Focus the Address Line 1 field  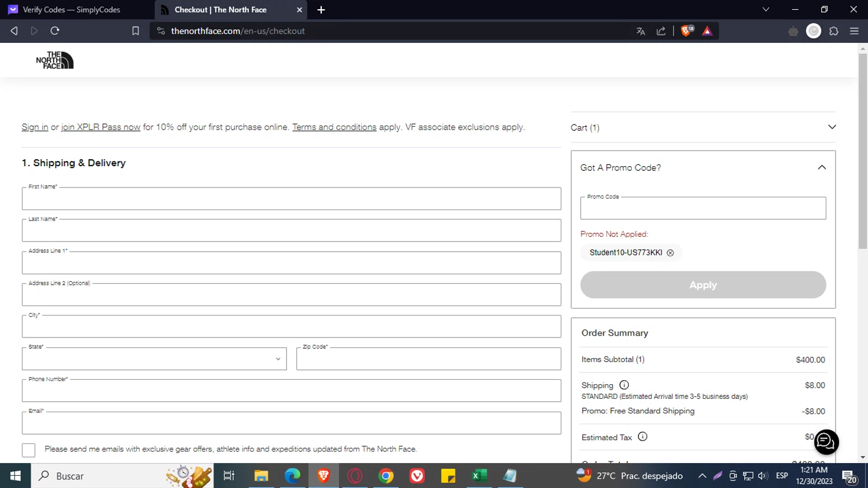click(291, 263)
